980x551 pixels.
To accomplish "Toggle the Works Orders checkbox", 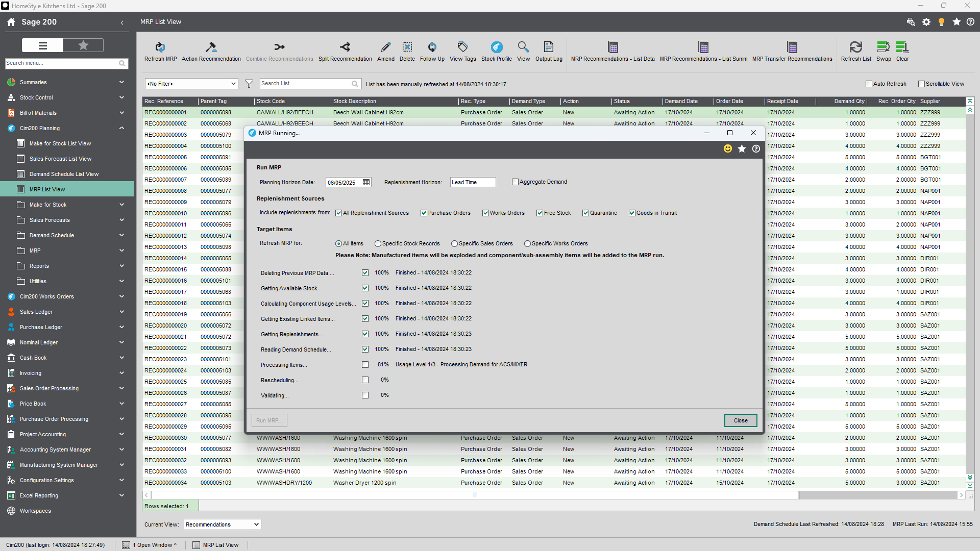I will pyautogui.click(x=485, y=213).
